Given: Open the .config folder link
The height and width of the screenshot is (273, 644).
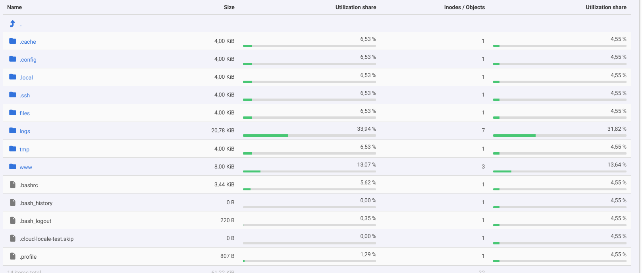Looking at the screenshot, I should 28,60.
